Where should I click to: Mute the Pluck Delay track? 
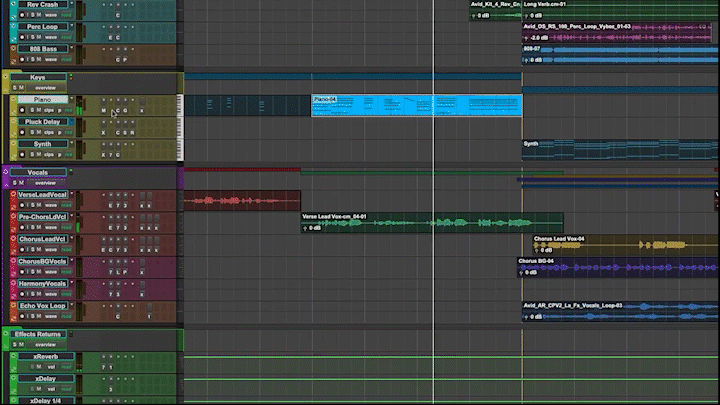tap(40, 132)
